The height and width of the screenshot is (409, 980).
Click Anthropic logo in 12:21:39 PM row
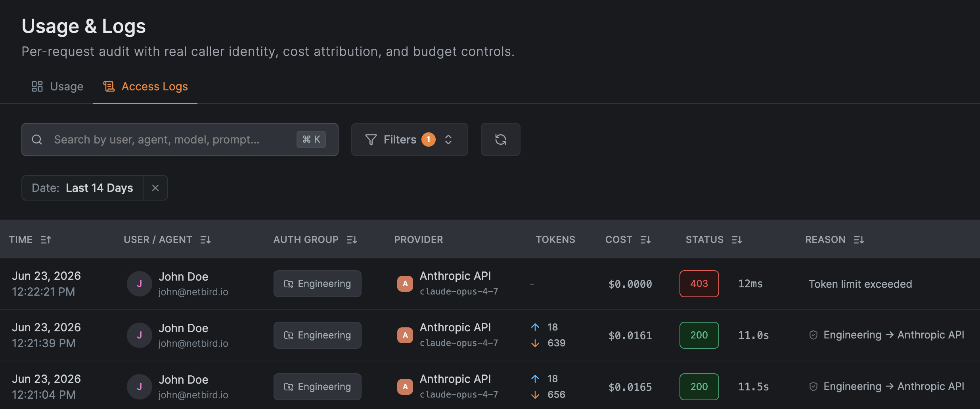405,335
